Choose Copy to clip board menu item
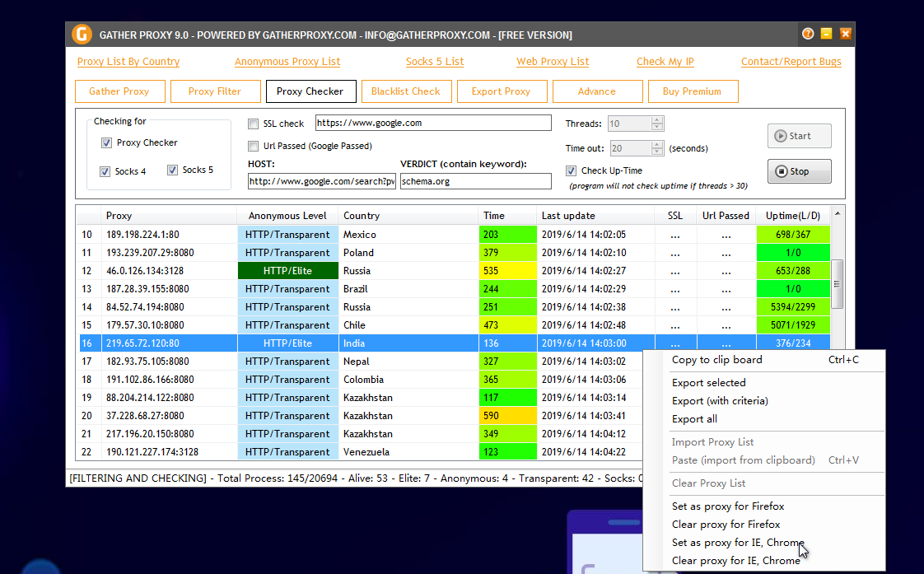The width and height of the screenshot is (924, 574). tap(765, 360)
